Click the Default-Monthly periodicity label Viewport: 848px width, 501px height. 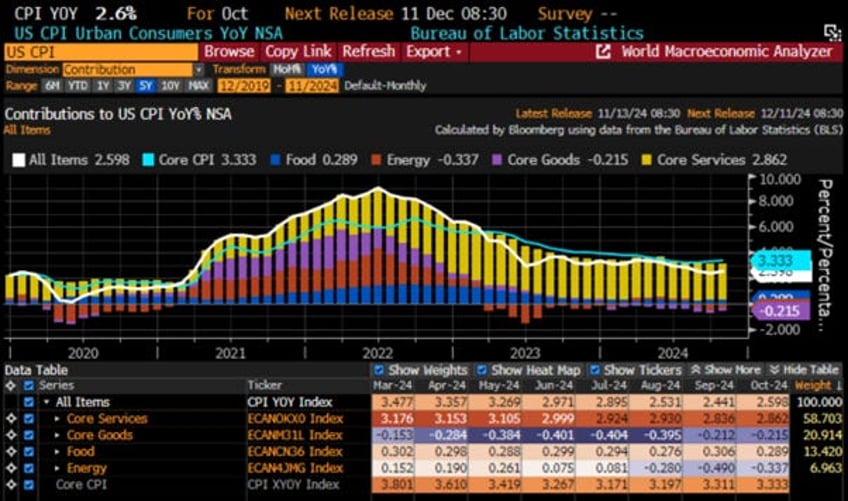(x=385, y=85)
